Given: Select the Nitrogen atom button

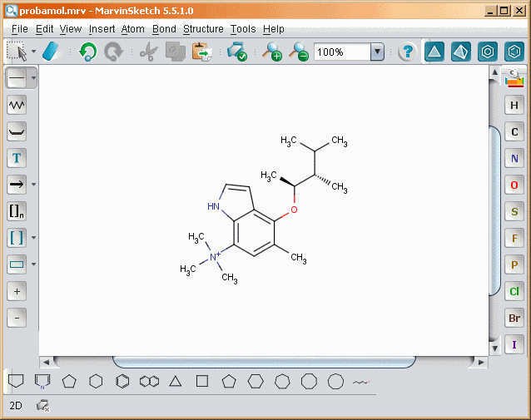Looking at the screenshot, I should pyautogui.click(x=514, y=159).
